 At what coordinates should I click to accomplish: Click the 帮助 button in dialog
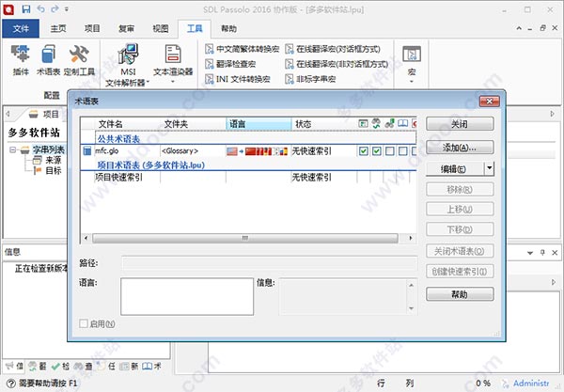point(460,294)
